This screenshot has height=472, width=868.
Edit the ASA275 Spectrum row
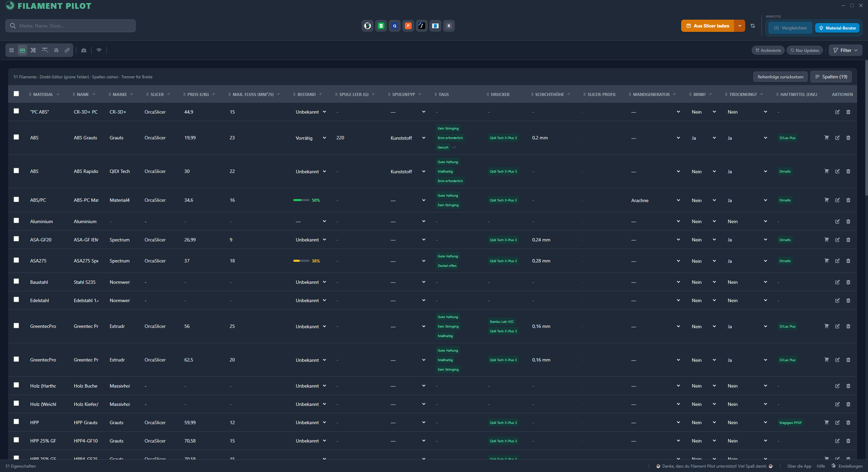click(x=837, y=261)
